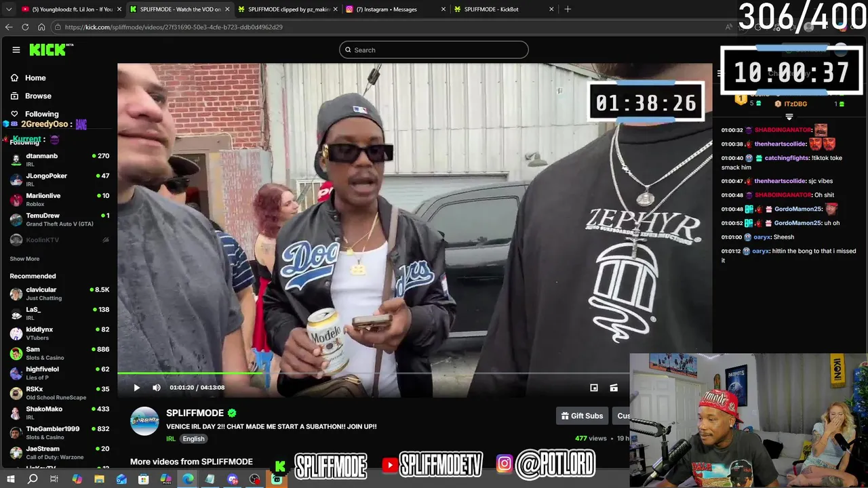Click oaryx username at 01:01:00
Viewport: 868px width, 488px height.
coord(762,237)
